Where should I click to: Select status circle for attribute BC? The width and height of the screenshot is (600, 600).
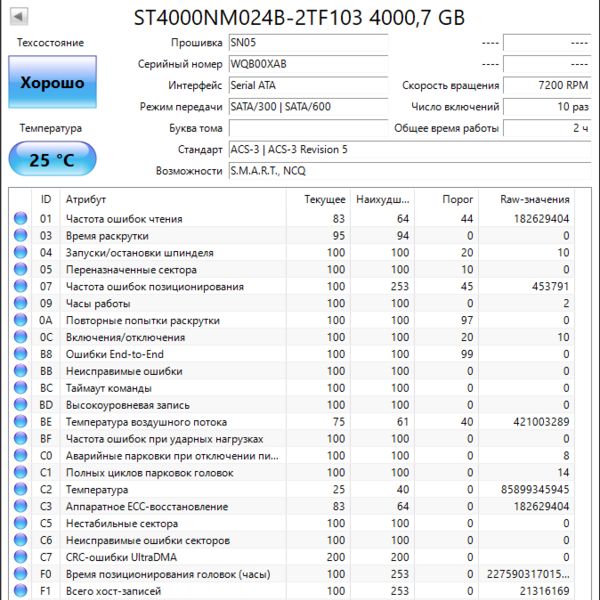click(21, 388)
